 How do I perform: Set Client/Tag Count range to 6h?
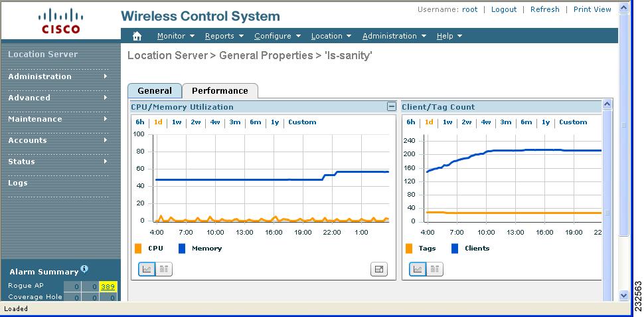[411, 122]
